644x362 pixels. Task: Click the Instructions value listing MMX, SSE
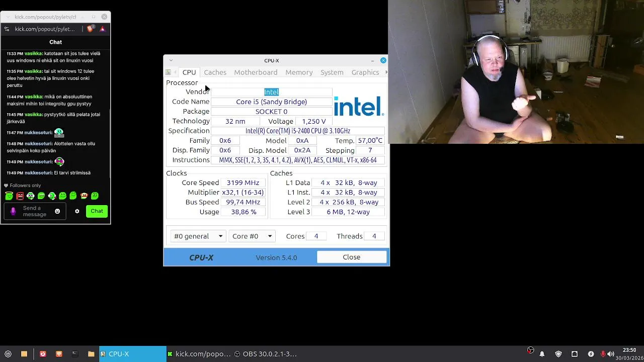(x=298, y=160)
